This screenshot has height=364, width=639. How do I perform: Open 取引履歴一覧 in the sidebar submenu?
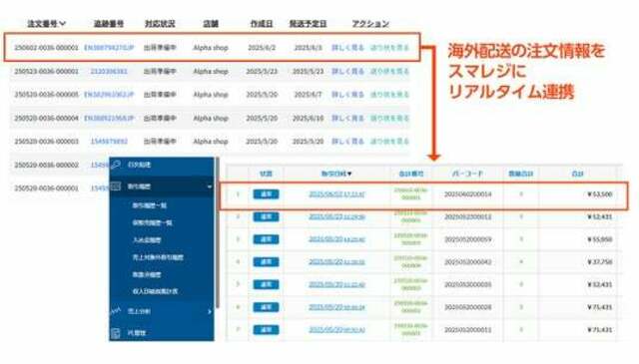tap(150, 205)
